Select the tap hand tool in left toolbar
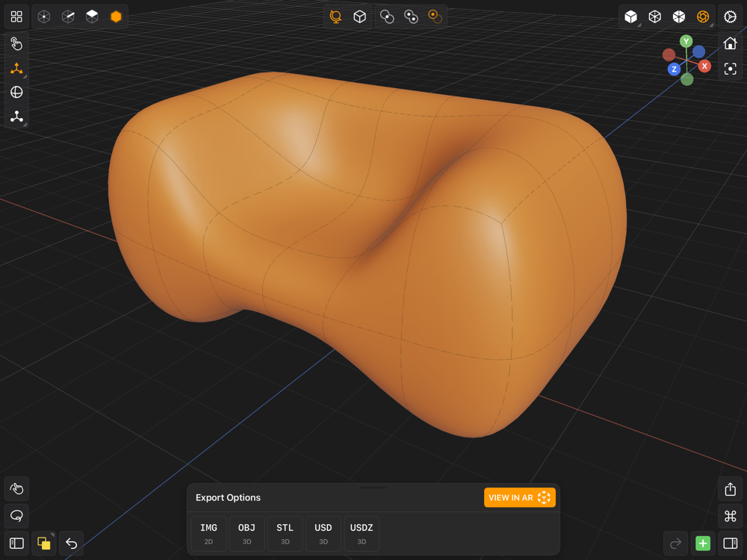This screenshot has width=747, height=560. click(x=16, y=44)
